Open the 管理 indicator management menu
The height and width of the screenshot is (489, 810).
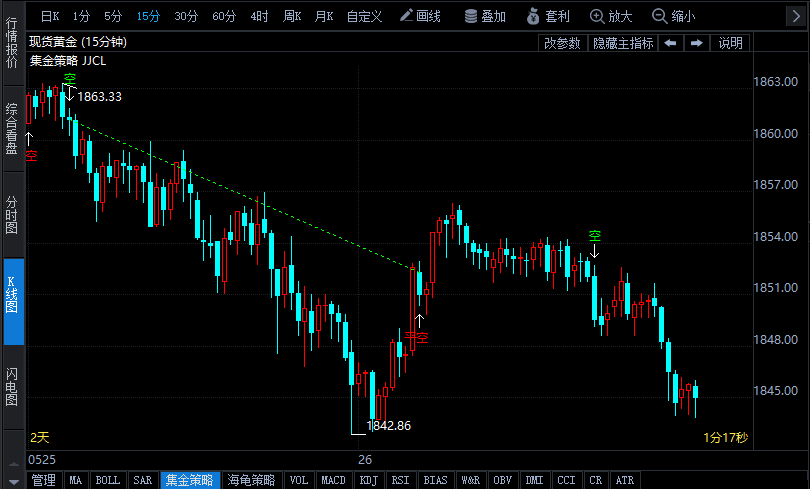point(43,481)
